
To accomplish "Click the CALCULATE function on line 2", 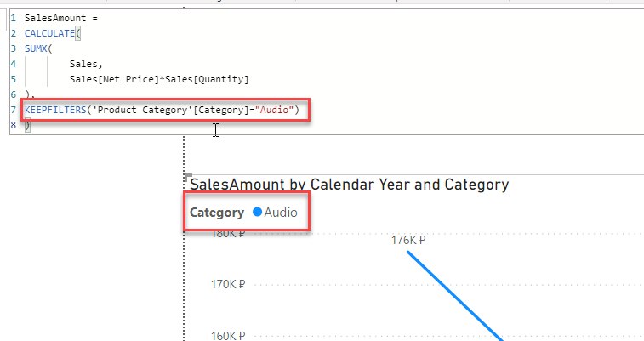I will click(49, 33).
